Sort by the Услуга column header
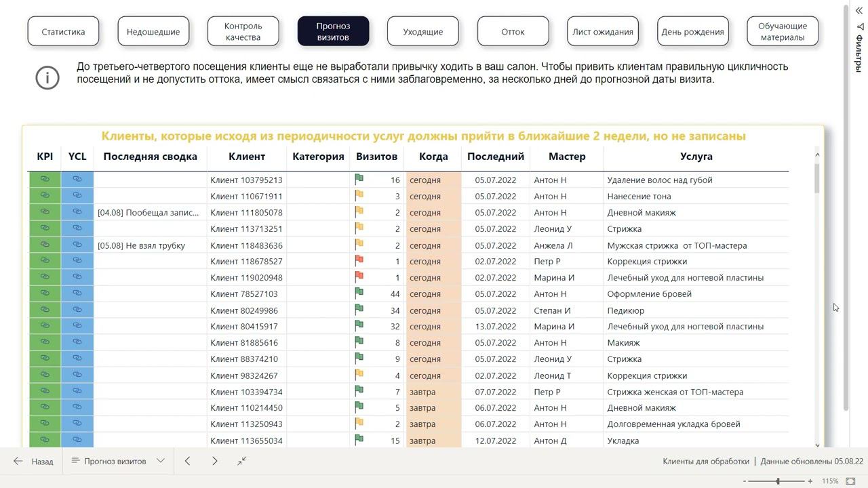This screenshot has width=868, height=488. pos(696,157)
